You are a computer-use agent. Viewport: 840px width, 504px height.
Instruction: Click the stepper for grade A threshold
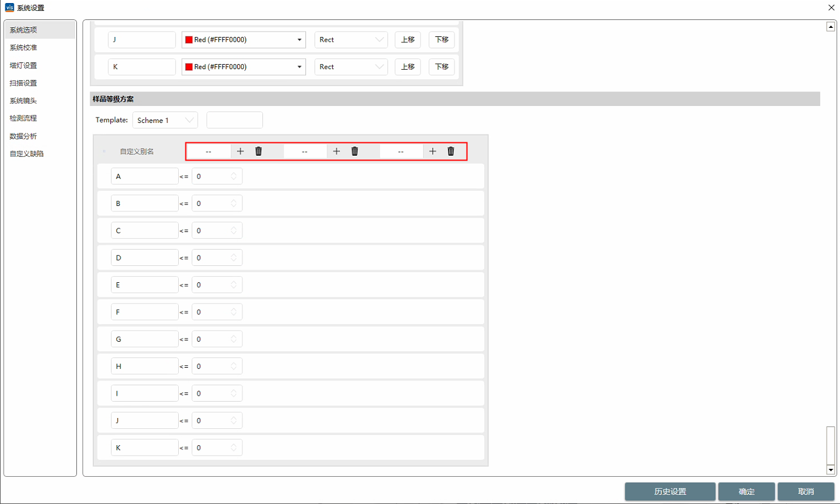234,176
